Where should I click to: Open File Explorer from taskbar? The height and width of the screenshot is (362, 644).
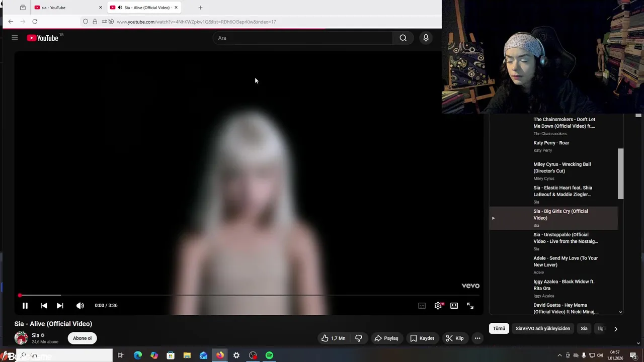pos(187,355)
